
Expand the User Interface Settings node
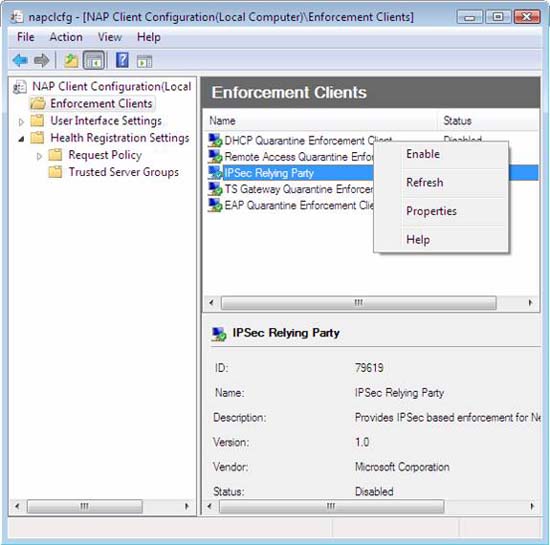click(x=21, y=122)
